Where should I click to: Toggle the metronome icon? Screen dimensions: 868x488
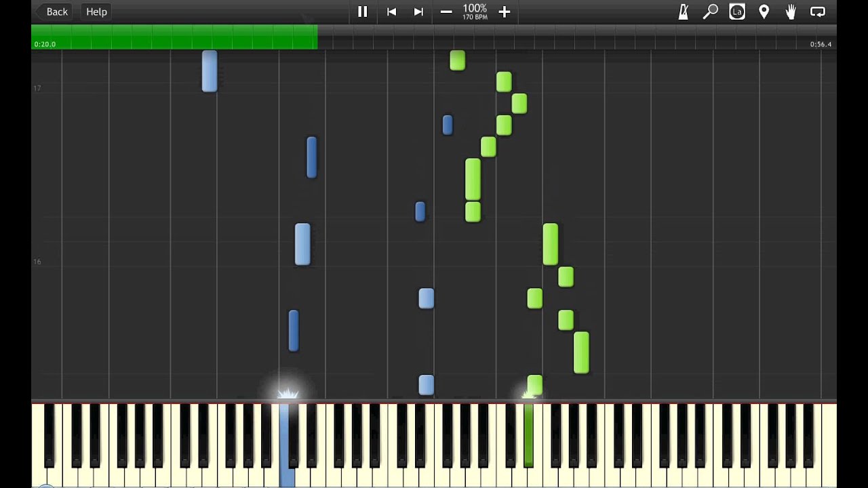coord(684,12)
